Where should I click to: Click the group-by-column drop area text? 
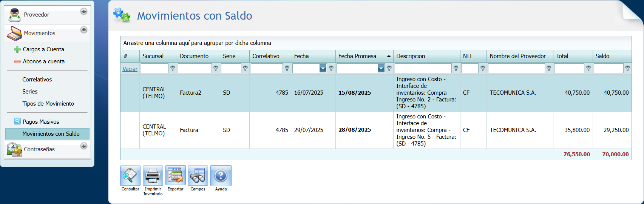(x=197, y=43)
